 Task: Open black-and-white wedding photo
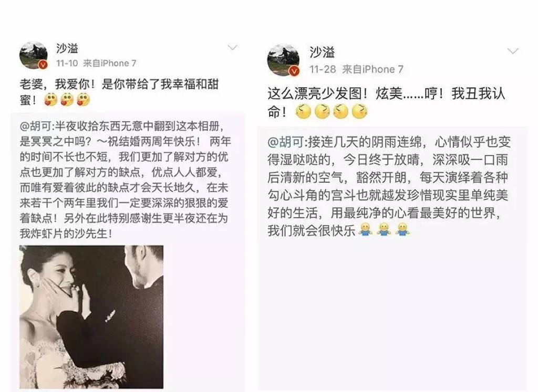coord(91,316)
